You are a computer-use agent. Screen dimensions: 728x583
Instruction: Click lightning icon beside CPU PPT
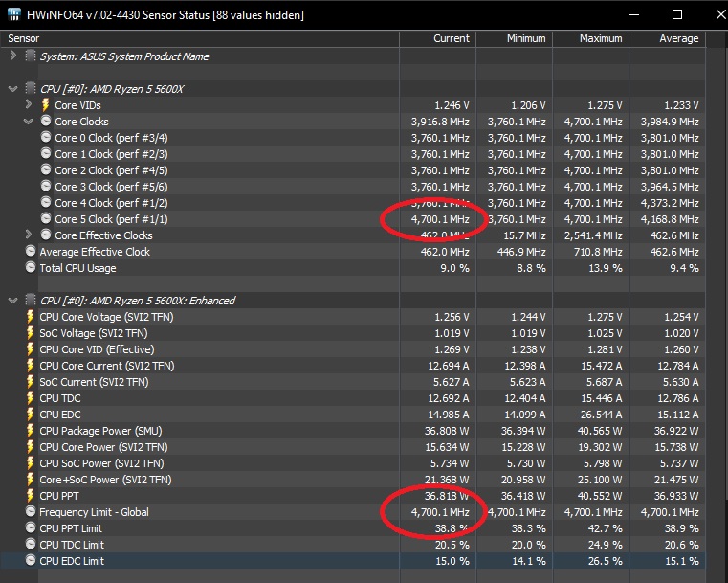(x=31, y=495)
